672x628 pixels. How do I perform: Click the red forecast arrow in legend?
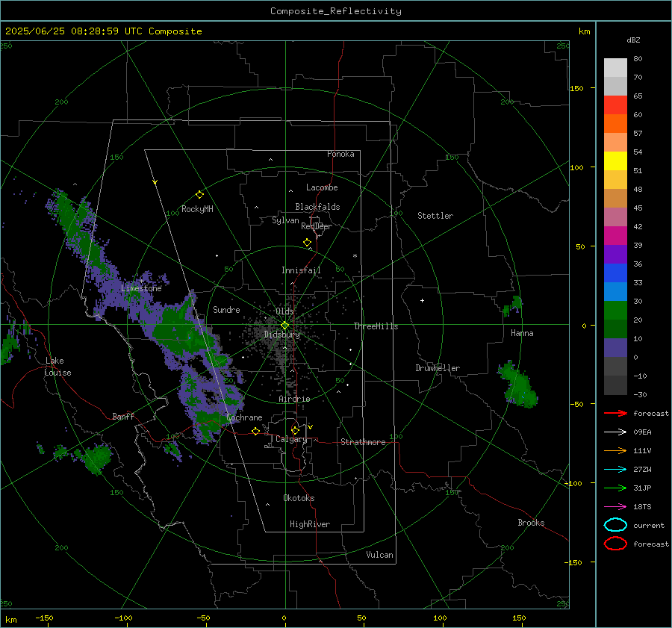pyautogui.click(x=615, y=413)
